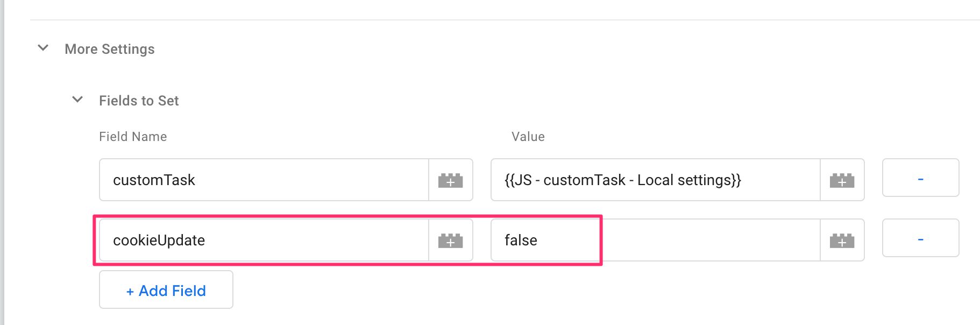Click the Field Name column label
The image size is (980, 325).
(133, 137)
